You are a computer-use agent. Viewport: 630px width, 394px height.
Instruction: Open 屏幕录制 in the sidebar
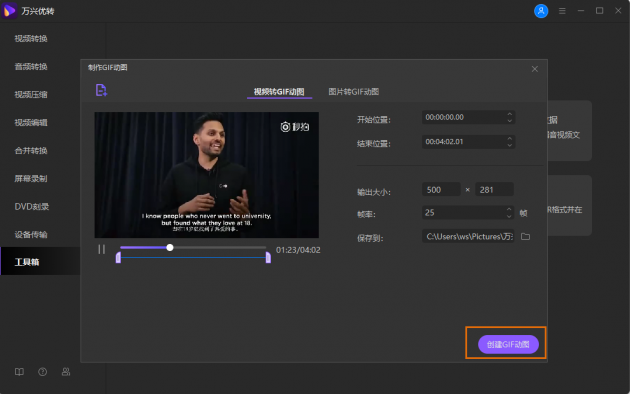31,178
